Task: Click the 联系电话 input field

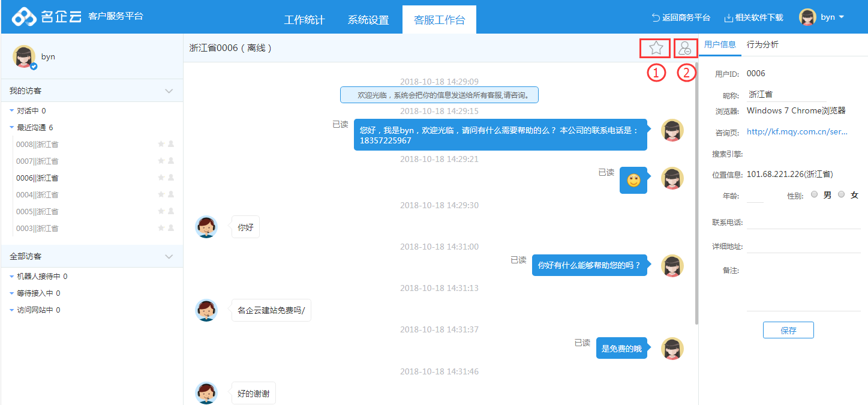Action: 803,222
